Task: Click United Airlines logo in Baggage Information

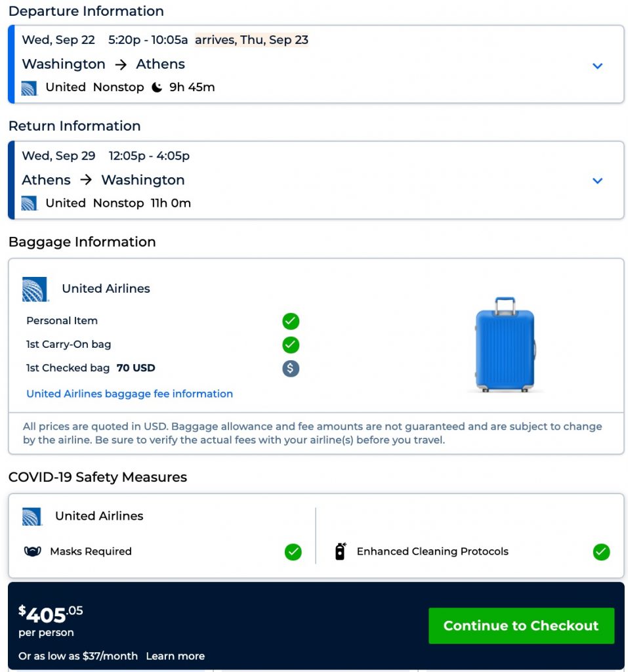Action: tap(35, 289)
